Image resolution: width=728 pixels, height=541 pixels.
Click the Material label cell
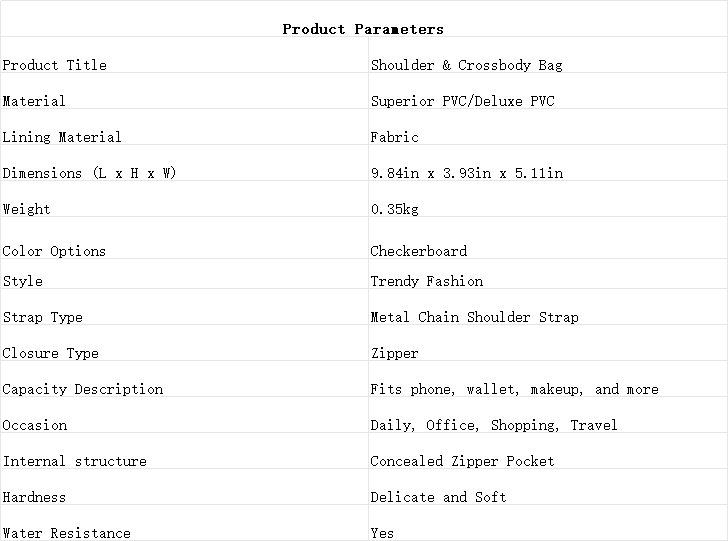point(185,91)
